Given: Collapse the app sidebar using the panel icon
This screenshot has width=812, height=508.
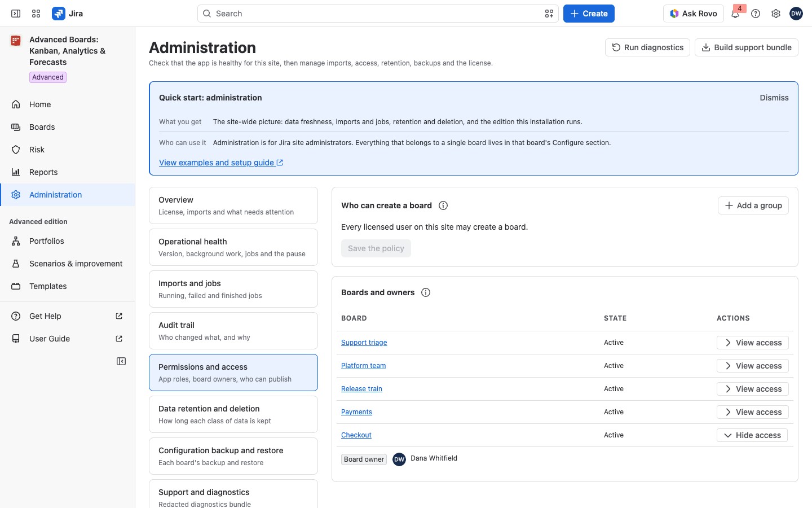Looking at the screenshot, I should (x=121, y=361).
